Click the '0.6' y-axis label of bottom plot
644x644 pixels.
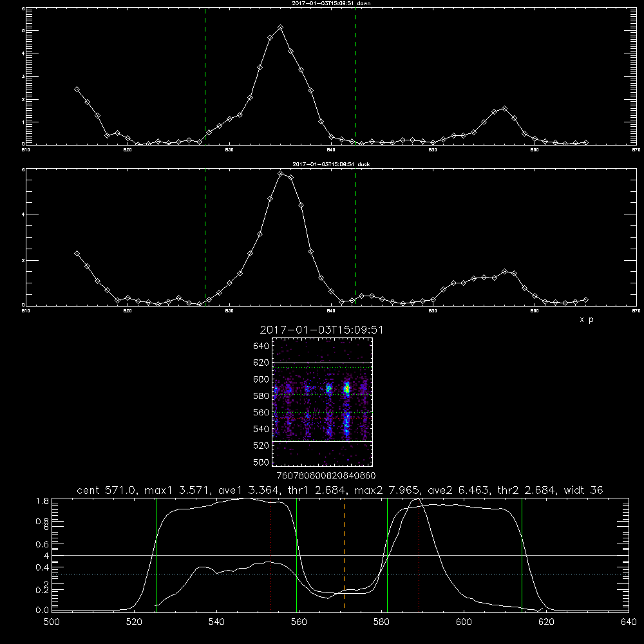coord(43,544)
